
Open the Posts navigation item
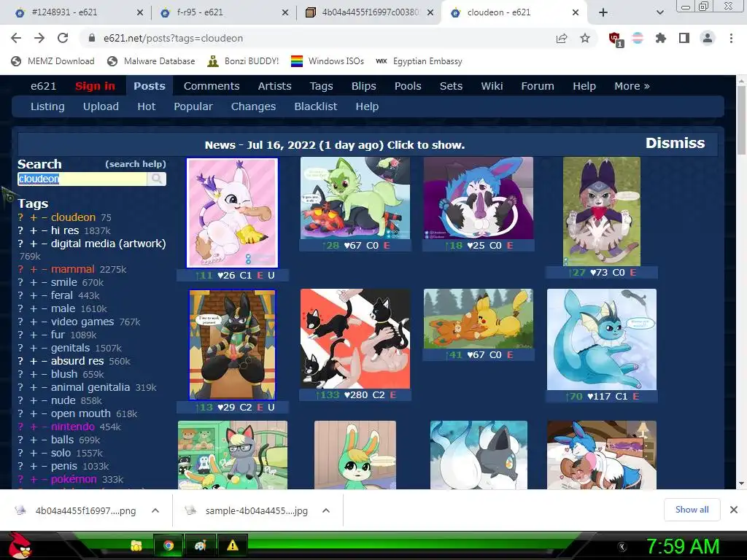coord(149,86)
